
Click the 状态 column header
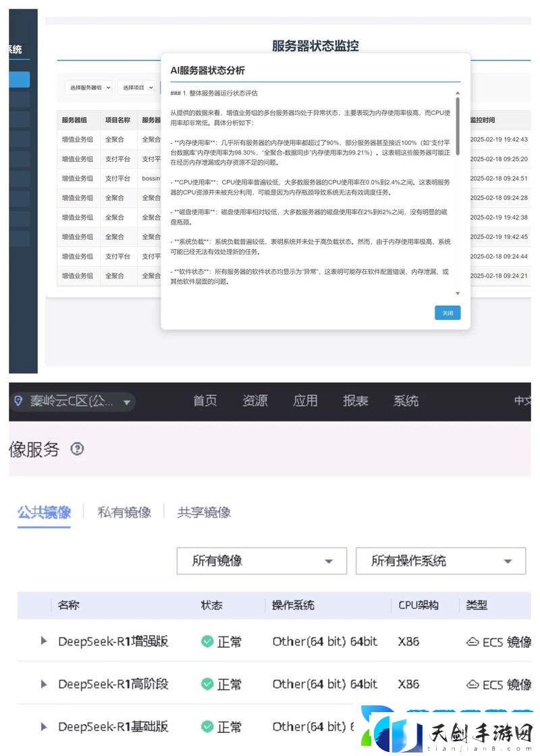(212, 605)
